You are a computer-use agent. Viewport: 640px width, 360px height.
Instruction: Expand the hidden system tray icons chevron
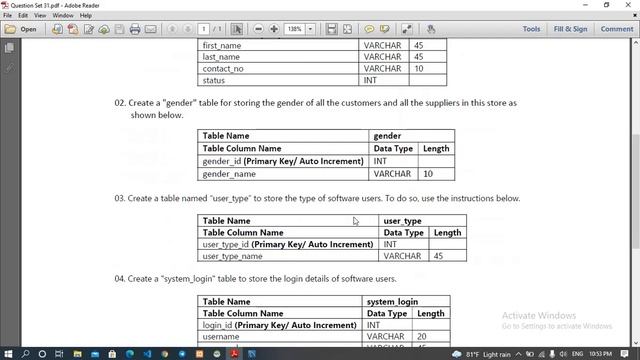518,354
